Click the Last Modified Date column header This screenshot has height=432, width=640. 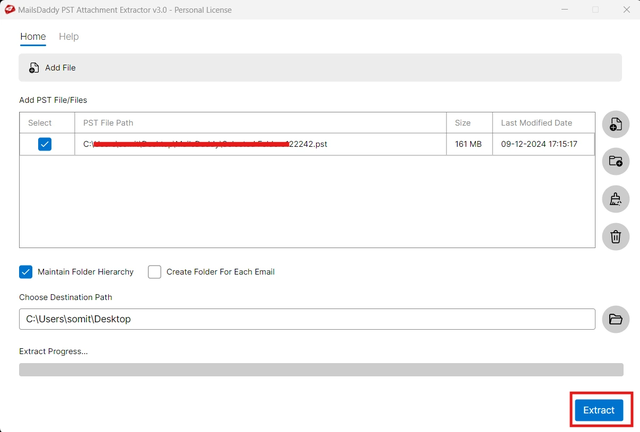click(x=544, y=123)
